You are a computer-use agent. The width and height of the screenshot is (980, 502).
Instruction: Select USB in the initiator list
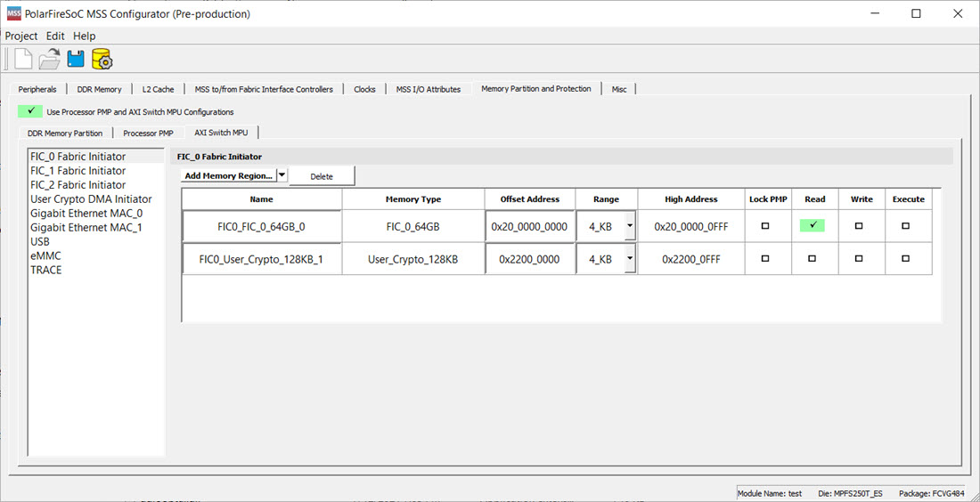click(x=40, y=241)
